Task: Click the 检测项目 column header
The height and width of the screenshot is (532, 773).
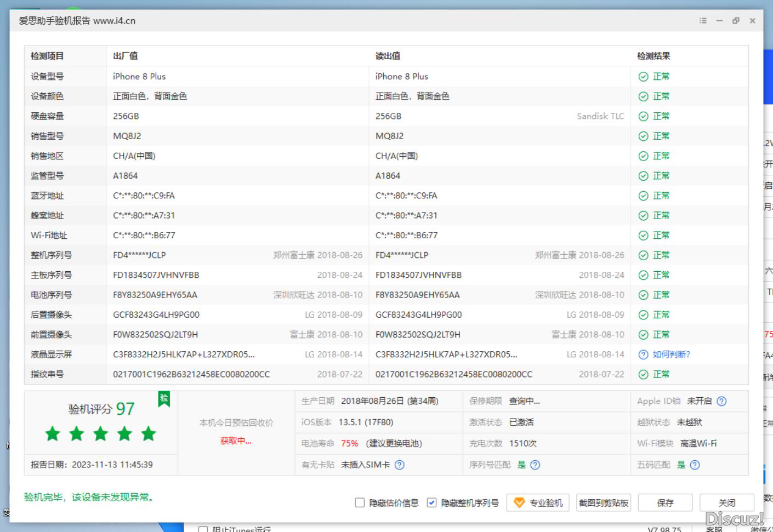Action: (47, 56)
